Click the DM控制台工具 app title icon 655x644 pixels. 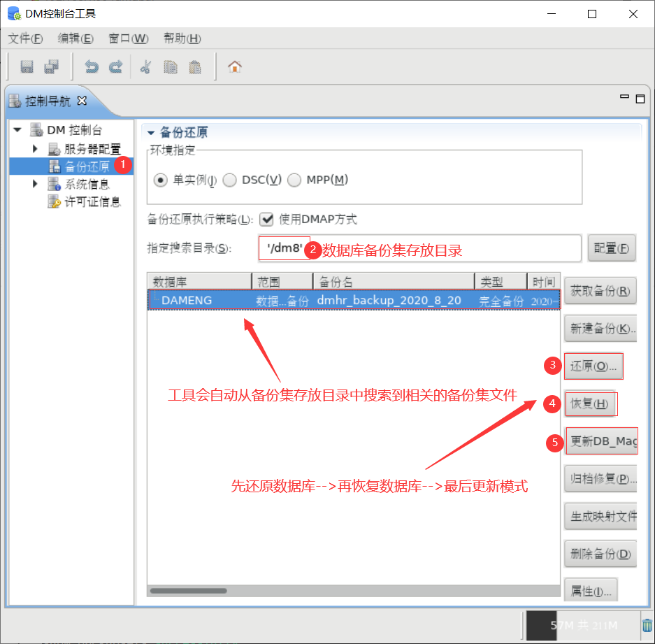coord(14,14)
